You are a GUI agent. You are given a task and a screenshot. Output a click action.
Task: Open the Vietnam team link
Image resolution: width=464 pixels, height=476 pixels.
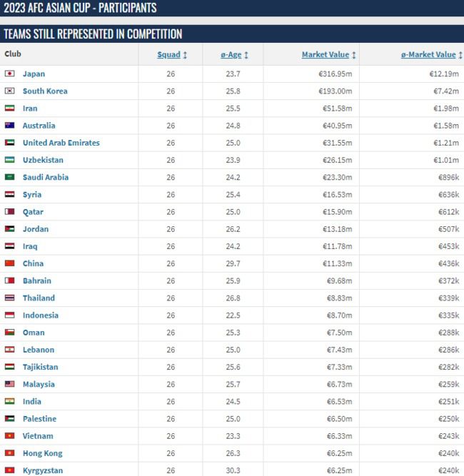click(x=38, y=436)
